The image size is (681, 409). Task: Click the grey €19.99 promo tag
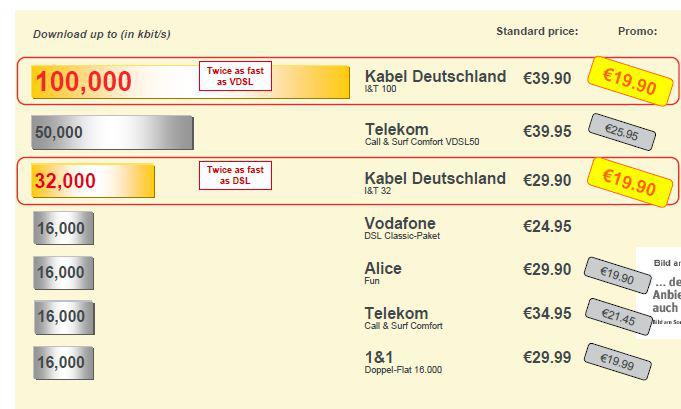617,362
